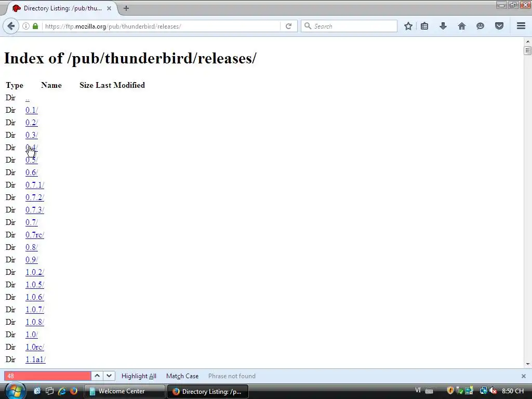
Task: Open the 0.5/ directory link
Action: click(32, 160)
